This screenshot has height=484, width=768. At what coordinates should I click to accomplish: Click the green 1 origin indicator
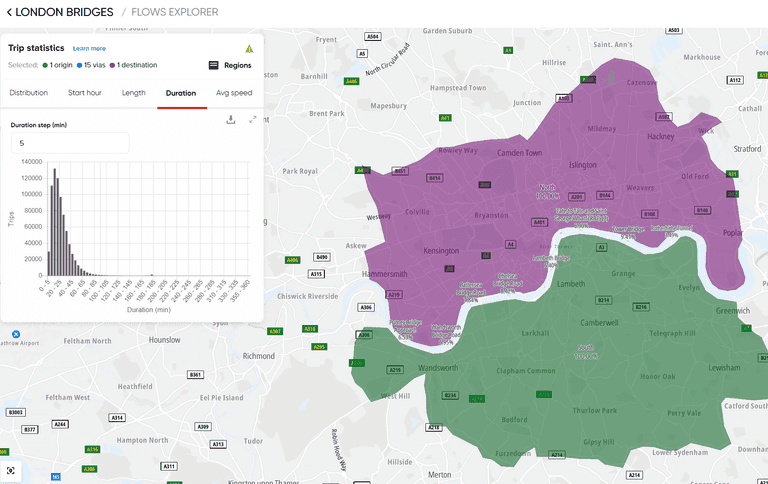[x=61, y=65]
